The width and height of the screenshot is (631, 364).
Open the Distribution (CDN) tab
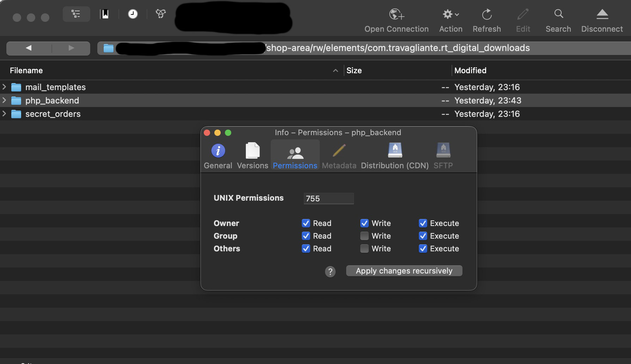[395, 156]
